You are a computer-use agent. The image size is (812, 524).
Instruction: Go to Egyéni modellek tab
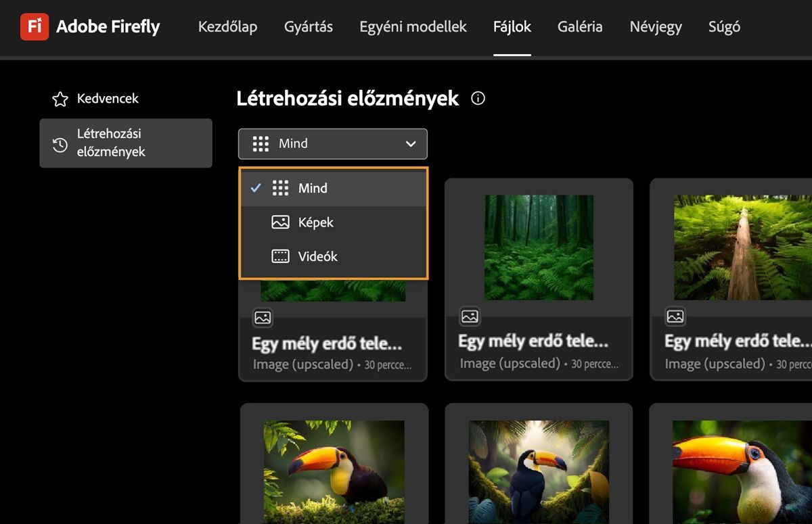point(413,27)
